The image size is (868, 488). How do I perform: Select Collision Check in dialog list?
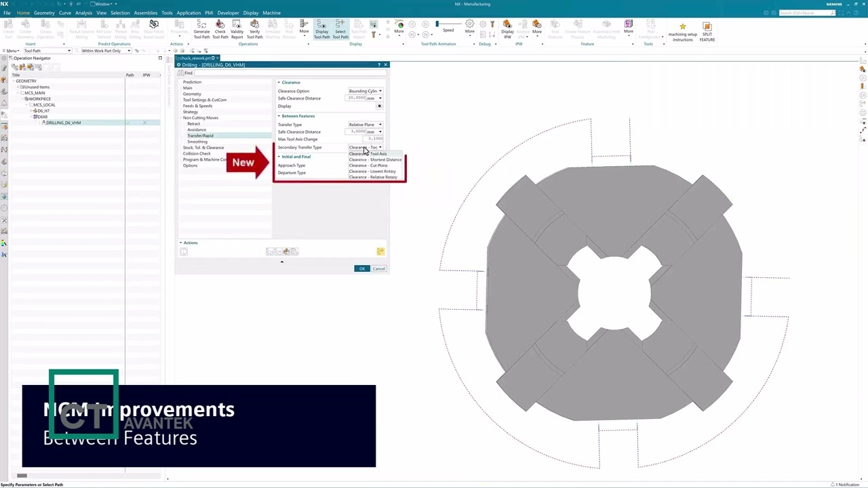[197, 153]
